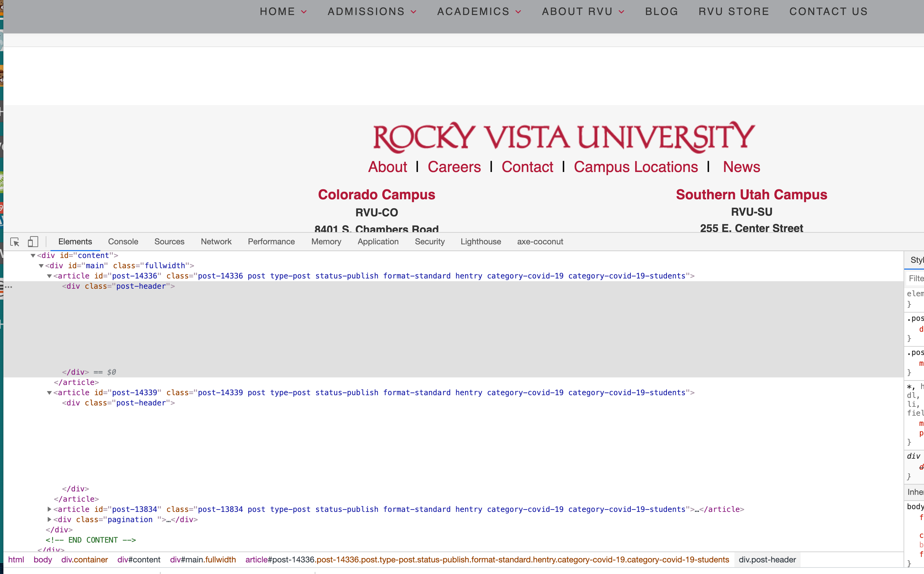Click the Rocky Vista University logo
Screen dimensions: 924x574
coord(564,138)
